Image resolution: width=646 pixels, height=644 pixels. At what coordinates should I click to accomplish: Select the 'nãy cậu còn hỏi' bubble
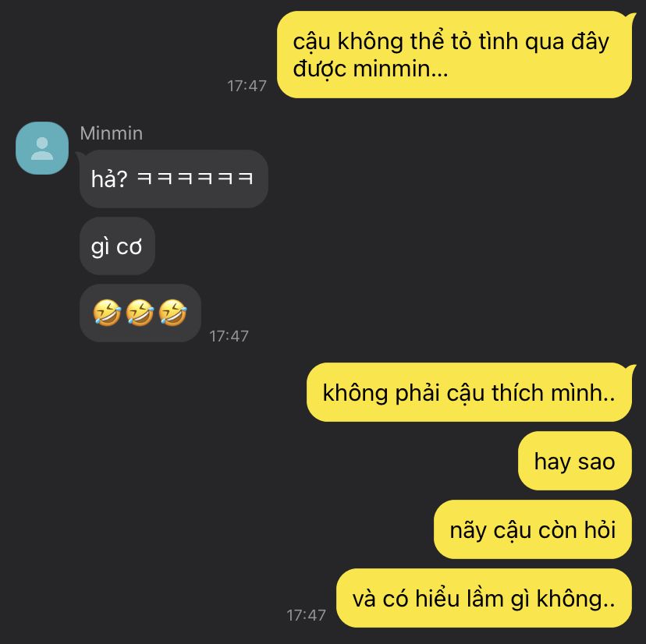[x=533, y=529]
